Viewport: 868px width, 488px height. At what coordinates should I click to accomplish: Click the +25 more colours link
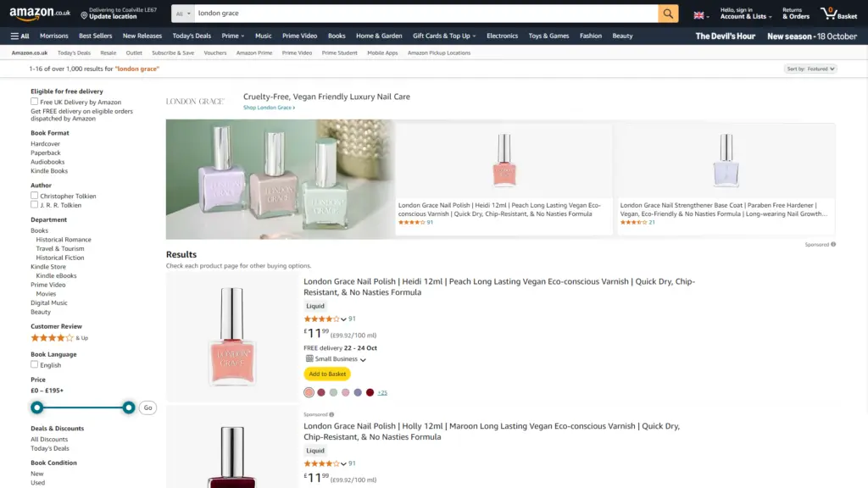point(382,393)
